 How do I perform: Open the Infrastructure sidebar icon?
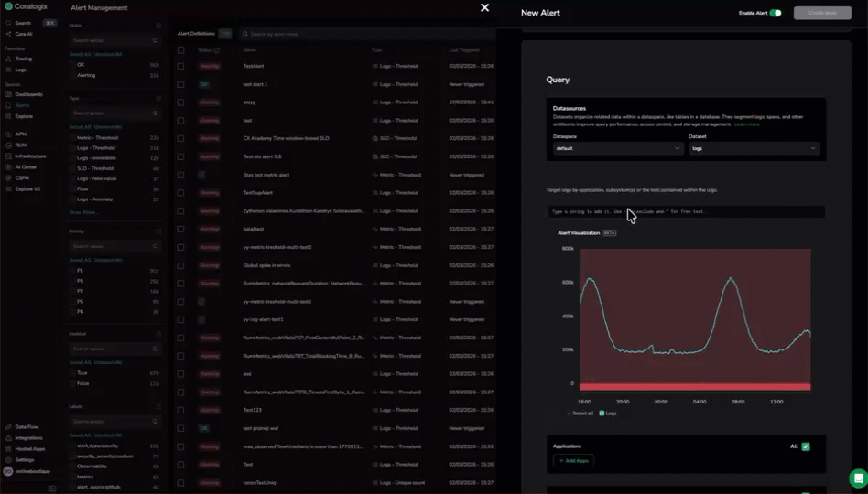click(x=9, y=156)
